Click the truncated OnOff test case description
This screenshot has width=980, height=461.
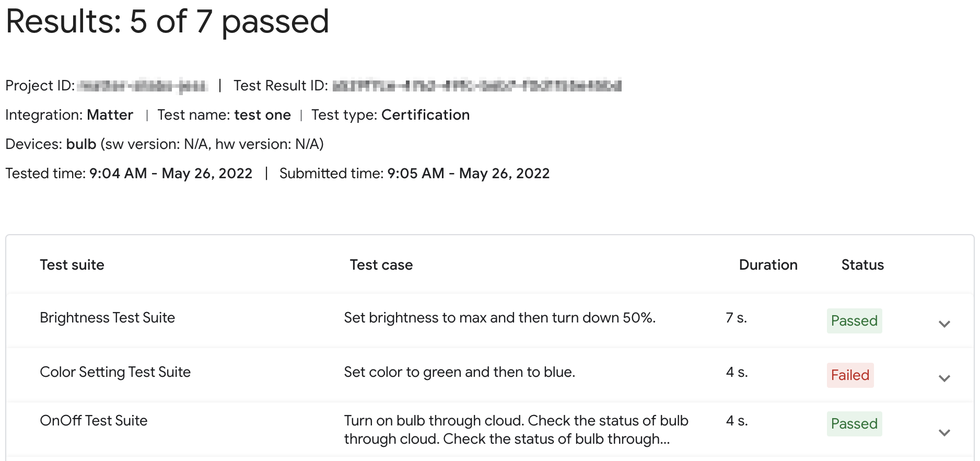click(516, 430)
